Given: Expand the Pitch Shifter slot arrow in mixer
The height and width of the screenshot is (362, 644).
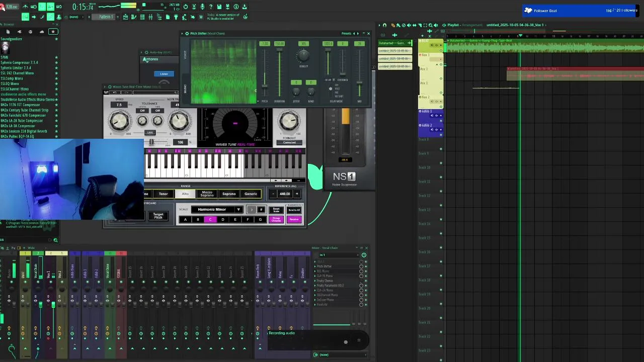Looking at the screenshot, I should click(315, 266).
